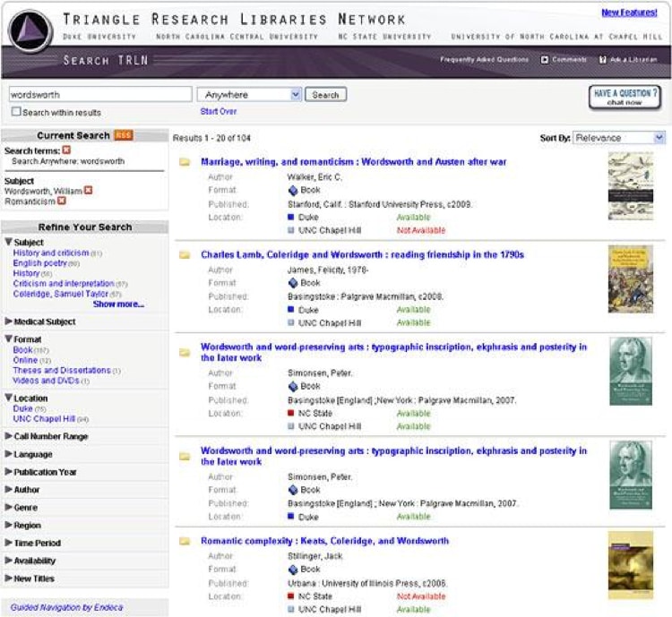Image resolution: width=672 pixels, height=617 pixels.
Task: Click Show more under Subject
Action: tap(118, 304)
